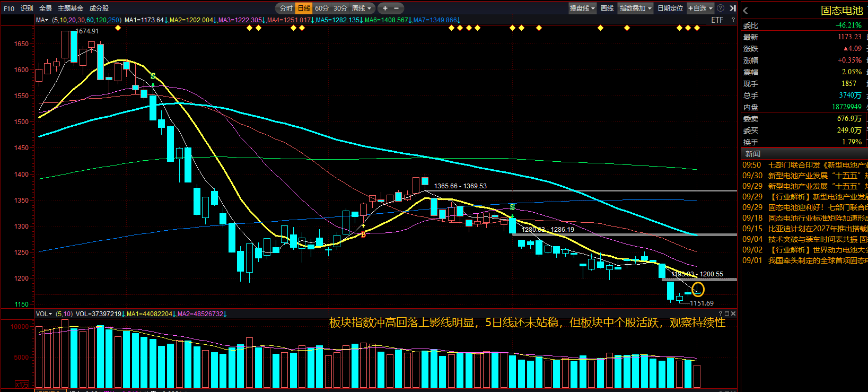Open F10 company info
Image resolution: width=868 pixels, height=392 pixels.
[x=9, y=8]
